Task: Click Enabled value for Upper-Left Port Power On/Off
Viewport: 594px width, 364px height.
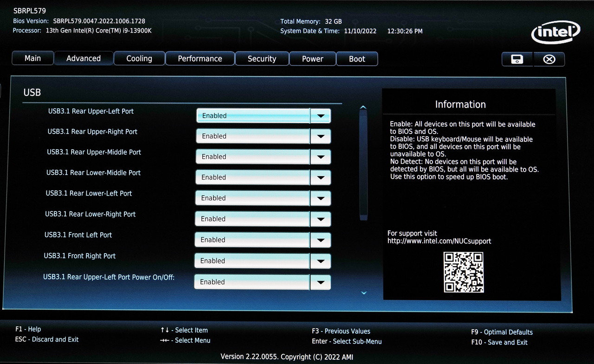Action: (x=252, y=282)
